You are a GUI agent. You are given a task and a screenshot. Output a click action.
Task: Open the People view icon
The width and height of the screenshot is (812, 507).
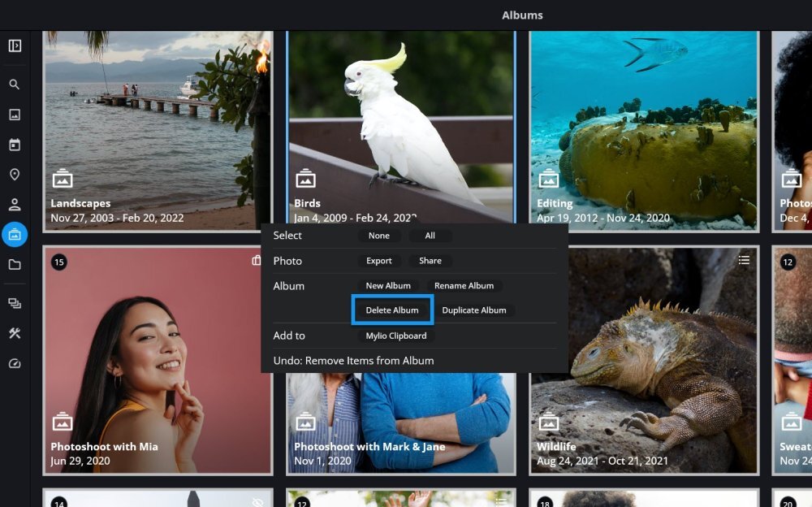[x=15, y=205]
